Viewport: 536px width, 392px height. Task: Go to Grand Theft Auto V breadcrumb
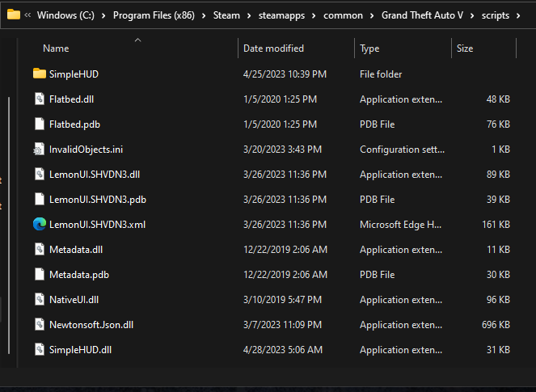tap(422, 15)
